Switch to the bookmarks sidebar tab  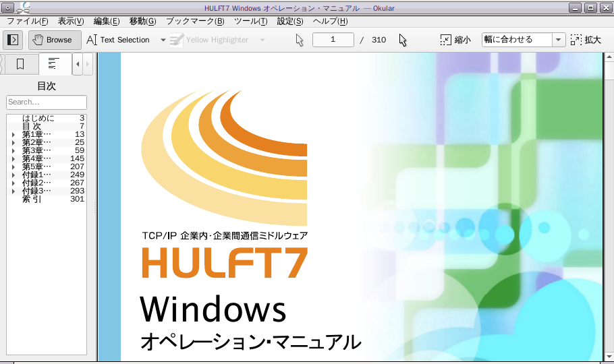[20, 64]
